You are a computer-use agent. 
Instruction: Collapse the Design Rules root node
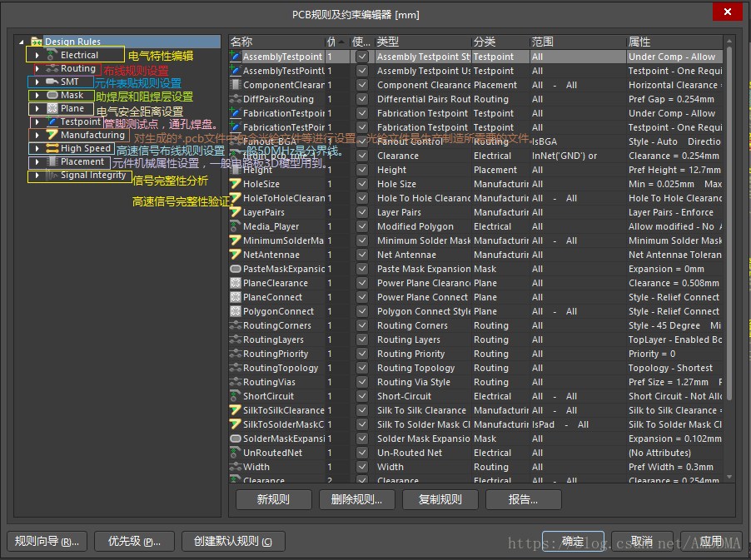pos(22,42)
